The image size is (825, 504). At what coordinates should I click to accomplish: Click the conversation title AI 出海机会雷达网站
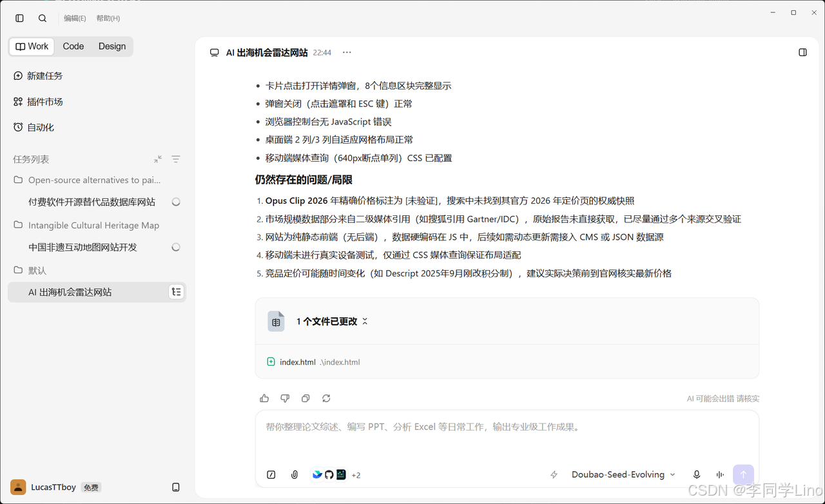coord(267,53)
